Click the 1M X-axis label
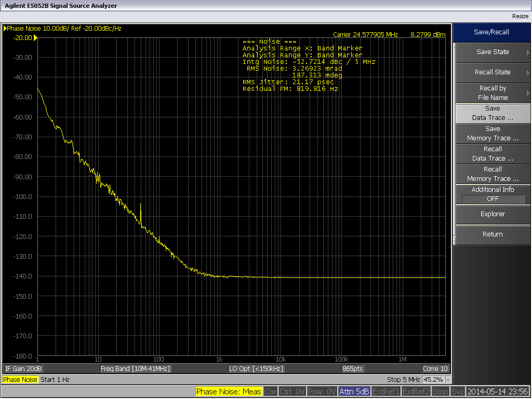The width and height of the screenshot is (532, 399). point(403,360)
